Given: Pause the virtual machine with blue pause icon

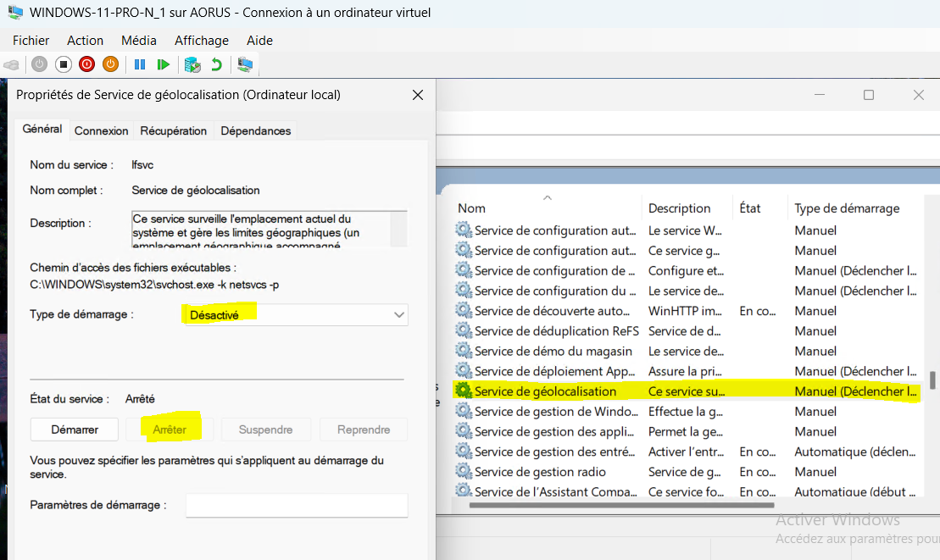Looking at the screenshot, I should (x=140, y=64).
